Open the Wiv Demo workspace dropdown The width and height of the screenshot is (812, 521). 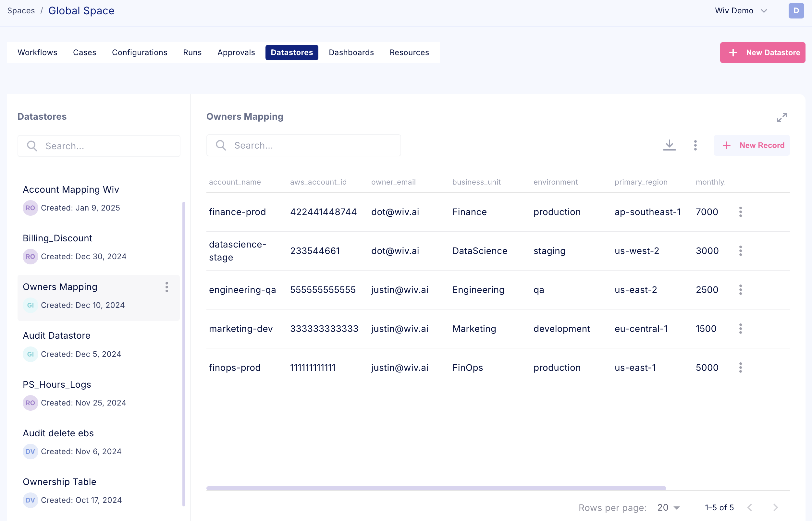[741, 10]
